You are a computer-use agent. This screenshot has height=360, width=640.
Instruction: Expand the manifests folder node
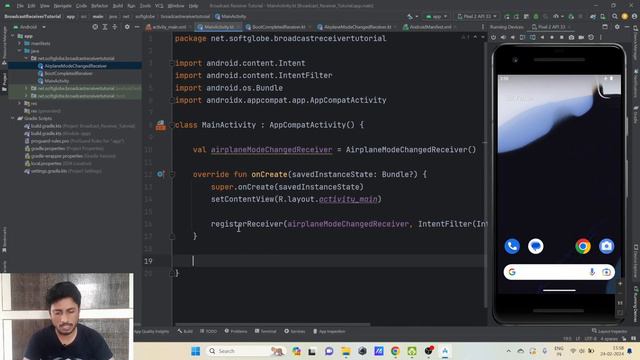pos(20,43)
